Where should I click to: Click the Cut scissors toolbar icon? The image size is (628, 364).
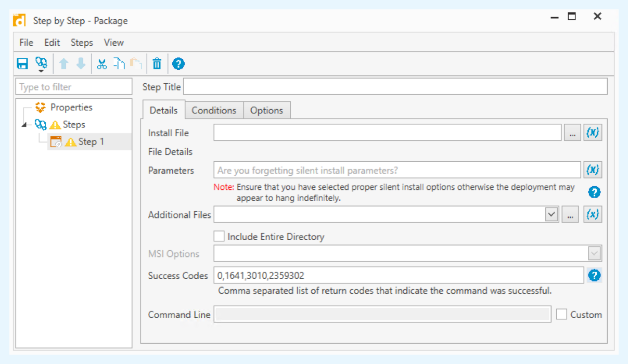pos(102,64)
